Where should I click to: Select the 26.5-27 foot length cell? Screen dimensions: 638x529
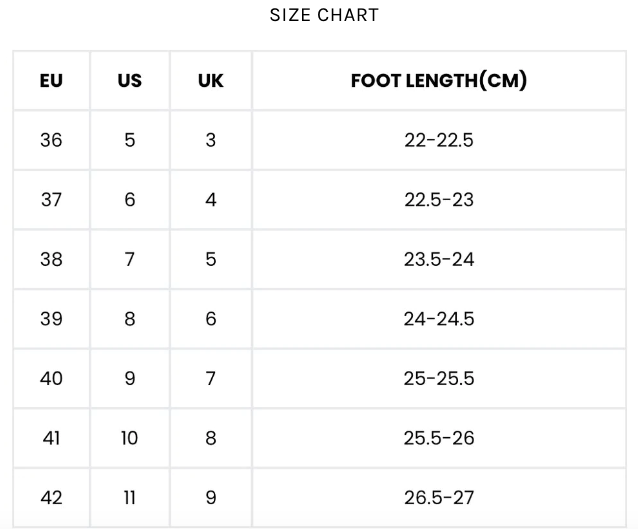[x=439, y=497]
